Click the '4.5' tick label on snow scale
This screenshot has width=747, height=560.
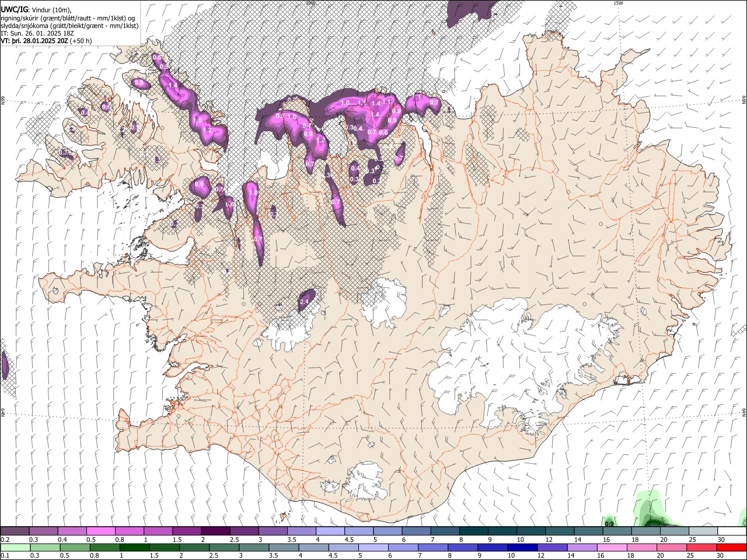(349, 540)
